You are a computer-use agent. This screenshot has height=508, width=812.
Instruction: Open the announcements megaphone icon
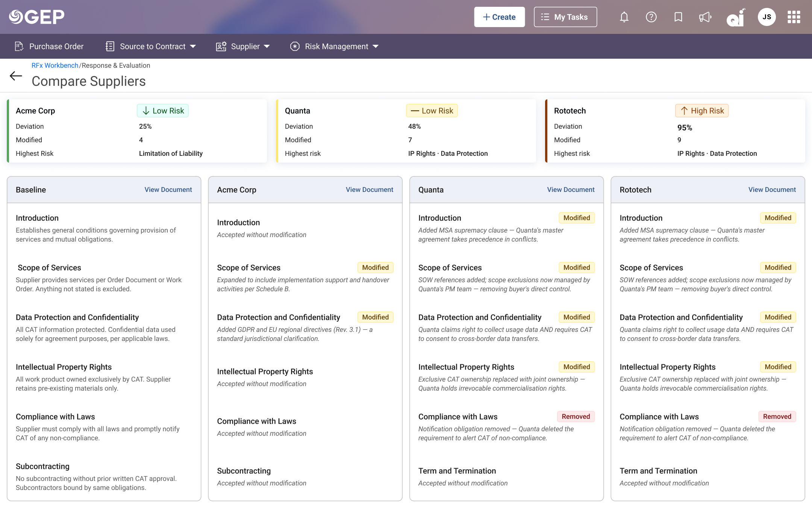pos(705,17)
